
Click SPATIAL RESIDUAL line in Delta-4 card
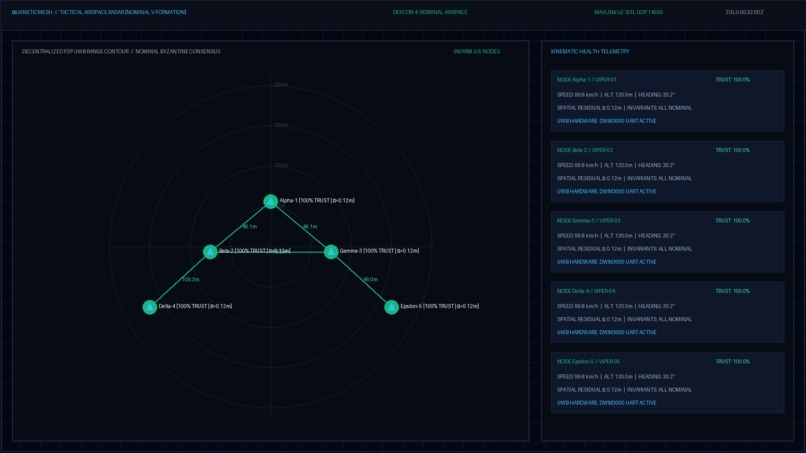click(624, 319)
